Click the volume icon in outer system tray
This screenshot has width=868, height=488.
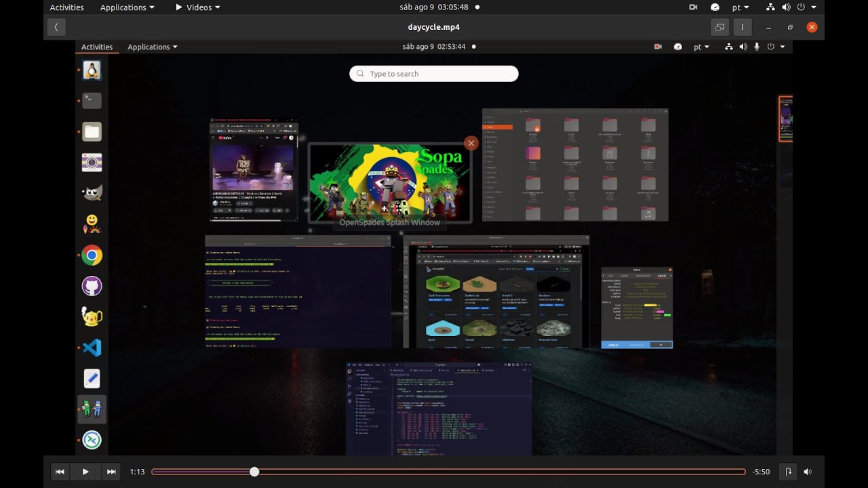pyautogui.click(x=786, y=7)
